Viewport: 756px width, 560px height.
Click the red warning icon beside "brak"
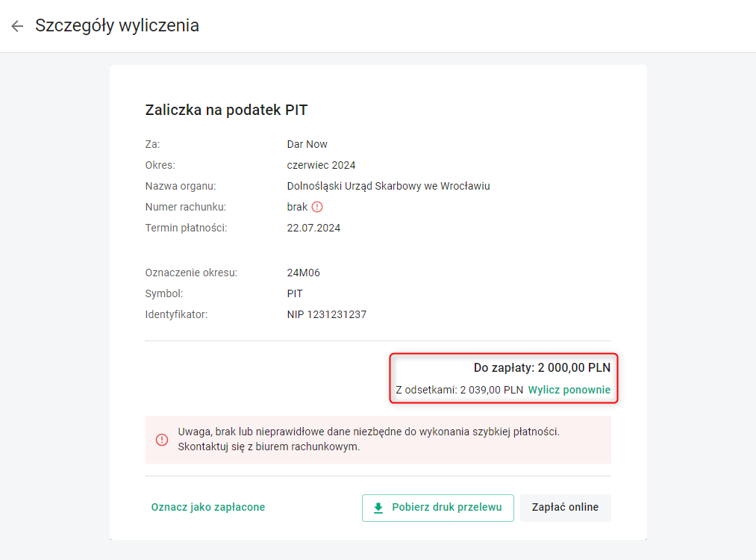click(x=317, y=207)
